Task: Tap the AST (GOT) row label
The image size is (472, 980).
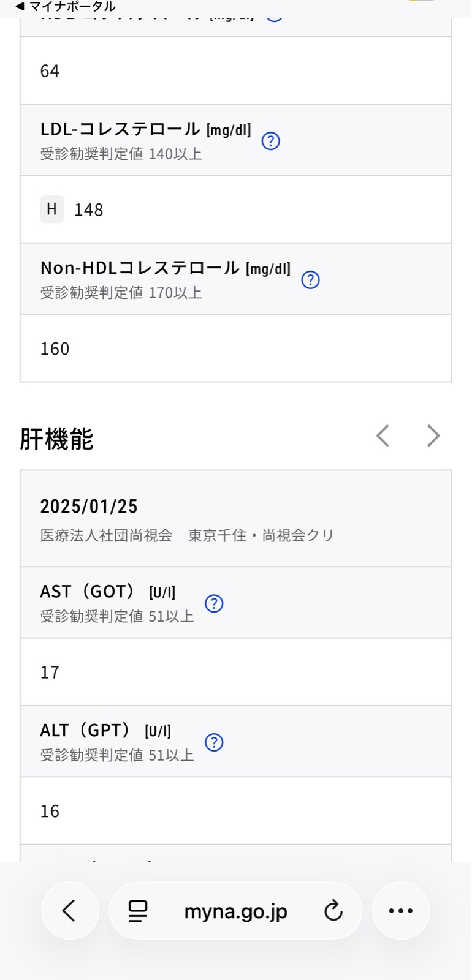Action: (x=87, y=592)
